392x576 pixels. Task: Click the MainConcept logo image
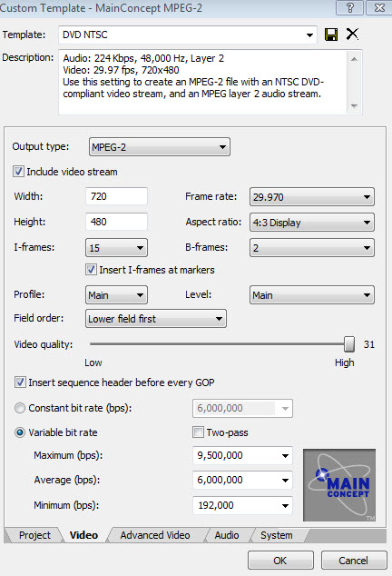pos(339,485)
